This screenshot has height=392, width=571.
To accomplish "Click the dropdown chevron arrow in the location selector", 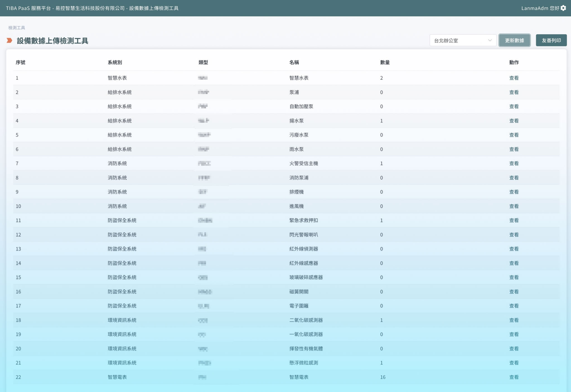I will point(490,40).
